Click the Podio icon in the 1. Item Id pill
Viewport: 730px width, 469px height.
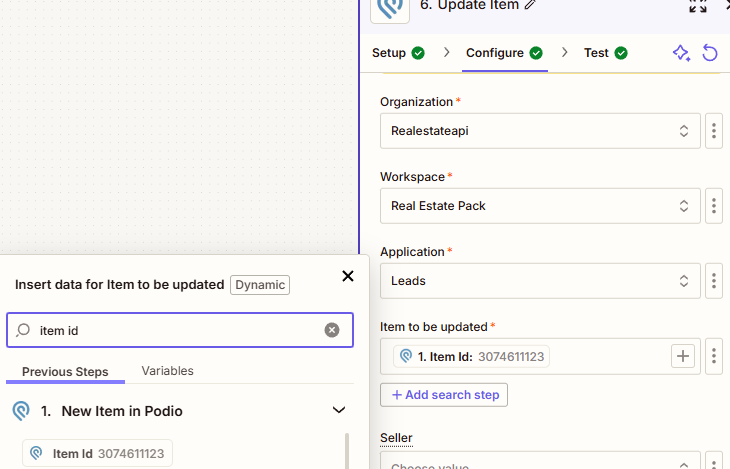(406, 356)
